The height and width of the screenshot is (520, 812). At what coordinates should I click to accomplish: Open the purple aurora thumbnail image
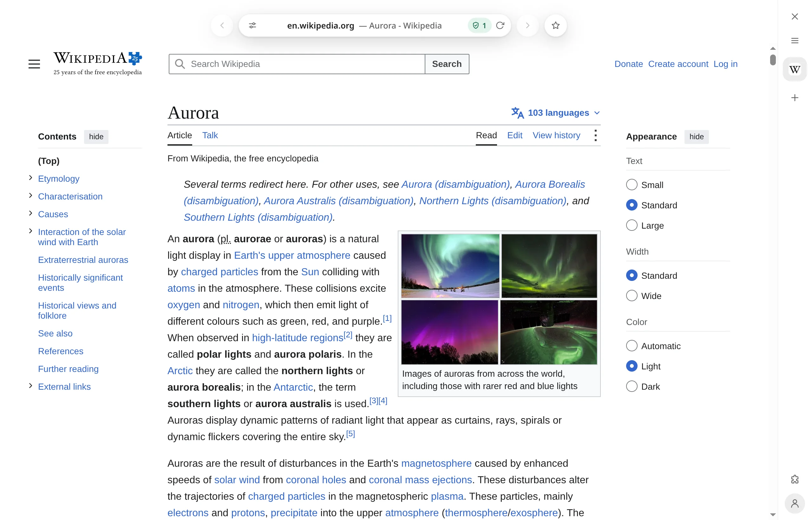click(449, 332)
